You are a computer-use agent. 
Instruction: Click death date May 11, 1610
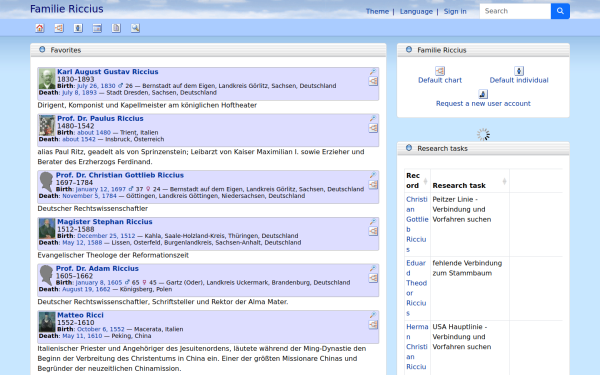coord(82,336)
